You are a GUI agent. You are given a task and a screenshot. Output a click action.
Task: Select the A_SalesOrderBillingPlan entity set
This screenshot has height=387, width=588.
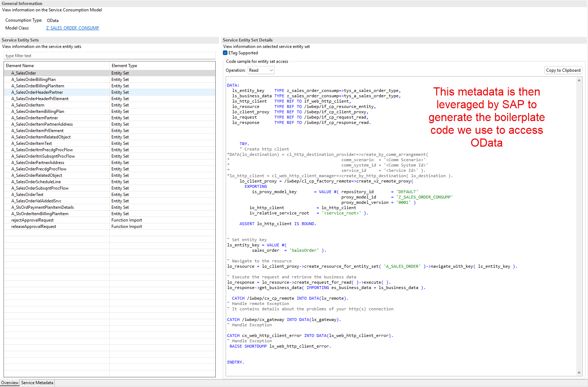pyautogui.click(x=34, y=80)
